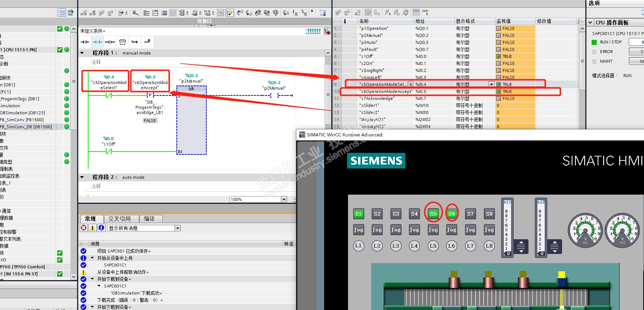Toggle the S6 switch on the HMI

pos(451,214)
